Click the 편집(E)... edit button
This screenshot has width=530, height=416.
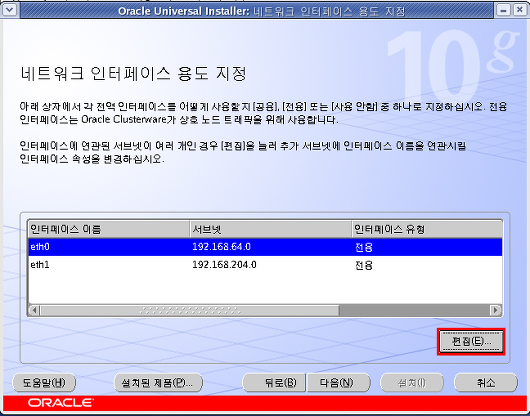471,342
